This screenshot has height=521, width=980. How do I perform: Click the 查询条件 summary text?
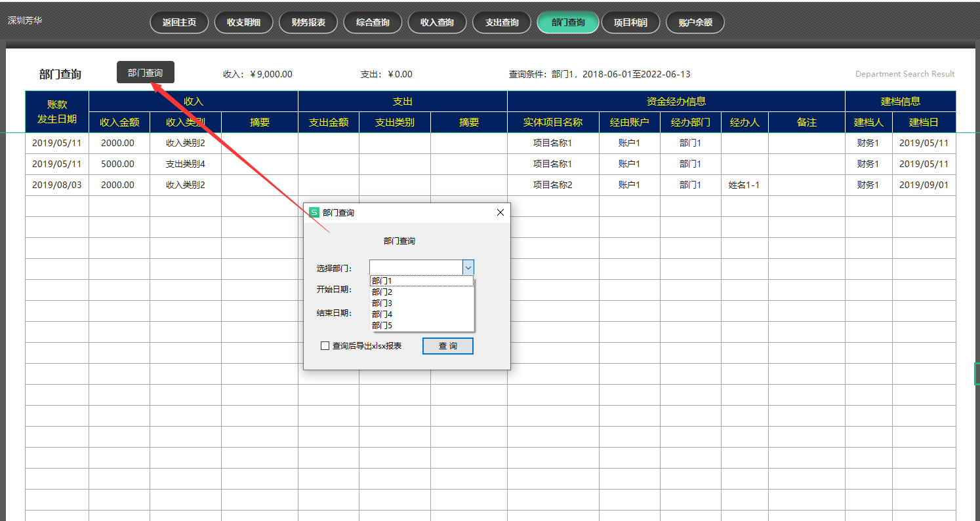click(x=600, y=74)
